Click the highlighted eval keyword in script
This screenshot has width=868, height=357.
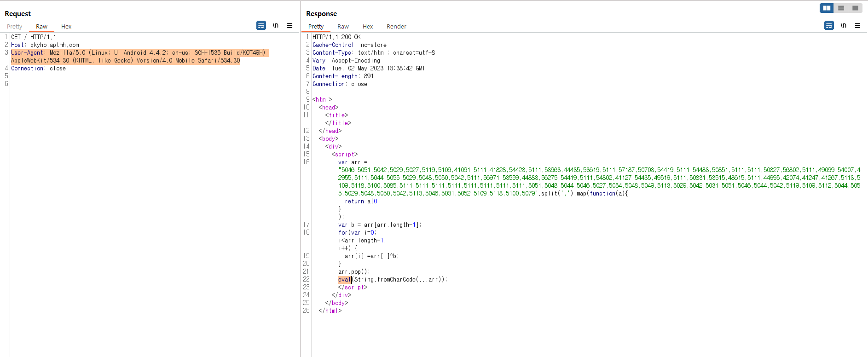(x=345, y=280)
